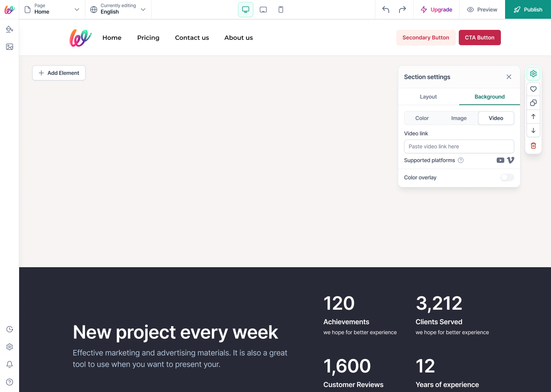The image size is (551, 392).
Task: Select the '1,600' reviews number
Action: 347,366
